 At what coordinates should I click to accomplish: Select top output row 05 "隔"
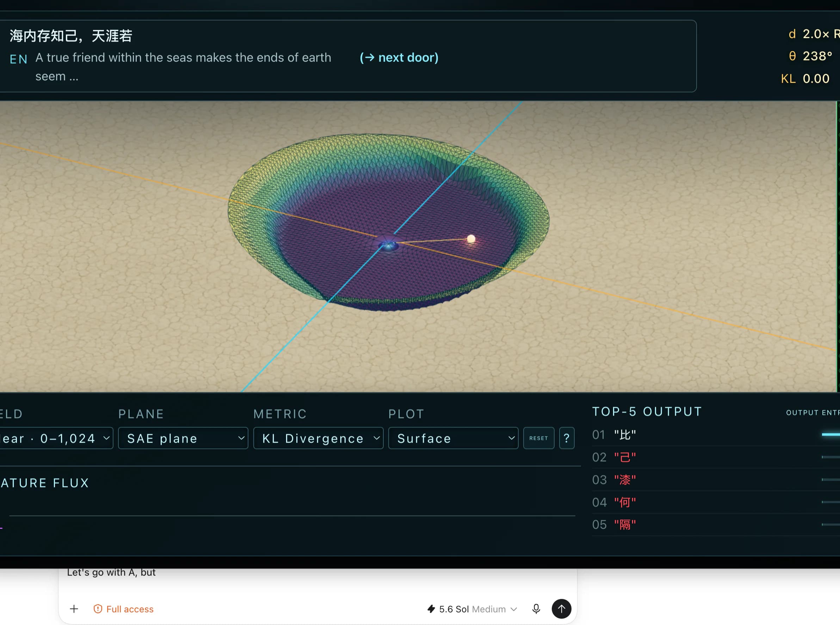click(716, 525)
